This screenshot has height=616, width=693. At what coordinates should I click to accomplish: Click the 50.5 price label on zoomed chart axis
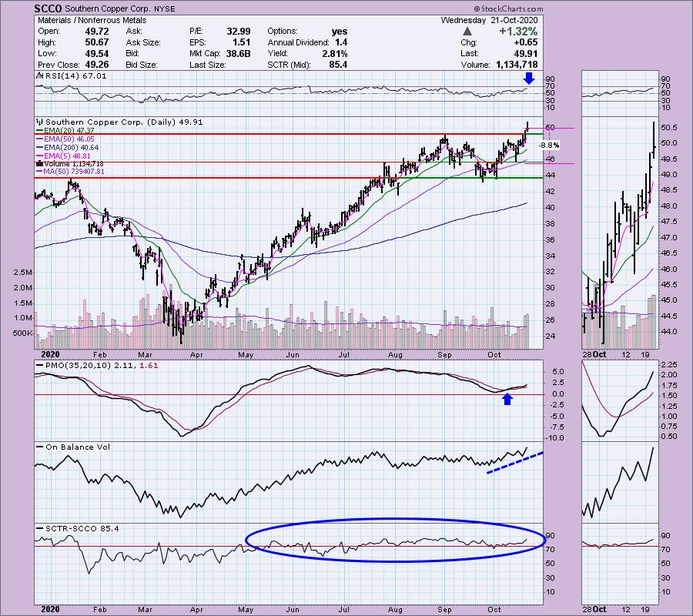pos(669,128)
